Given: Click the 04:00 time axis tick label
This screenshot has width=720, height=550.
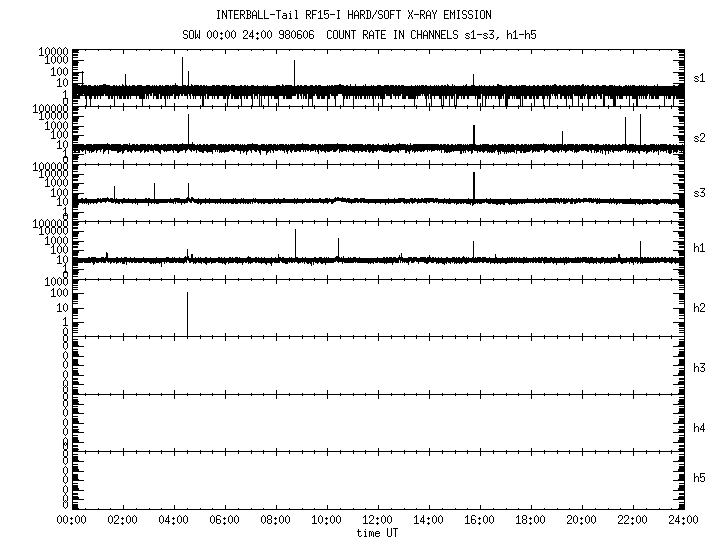Looking at the screenshot, I should (x=174, y=520).
